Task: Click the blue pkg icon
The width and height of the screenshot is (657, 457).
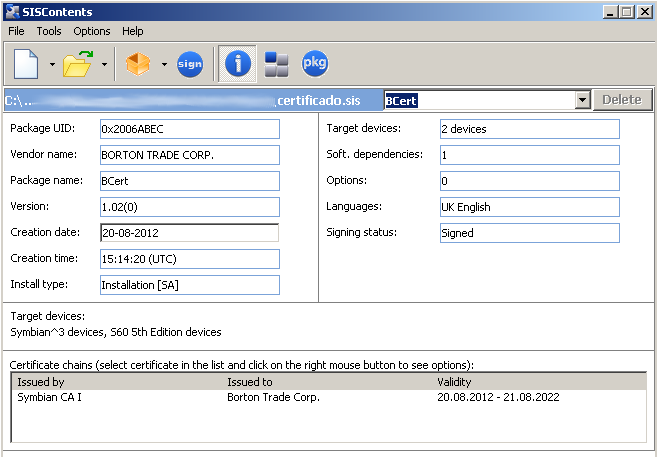Action: 315,64
